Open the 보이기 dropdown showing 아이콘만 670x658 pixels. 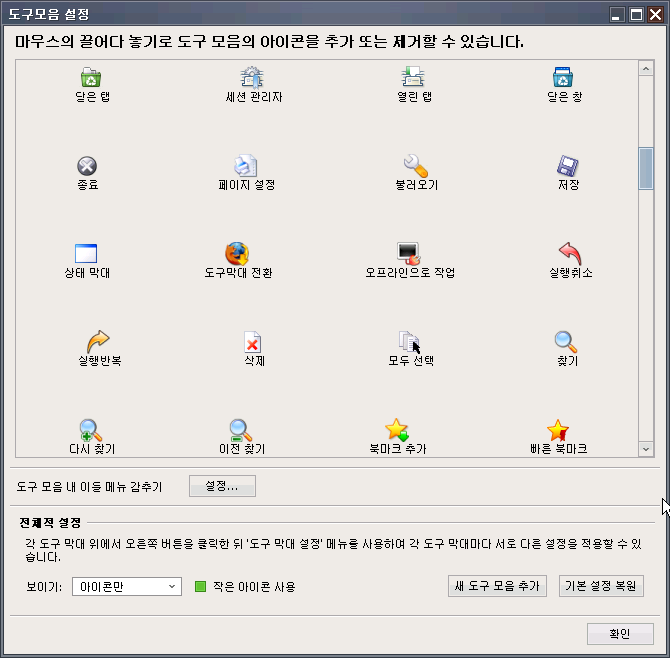[127, 586]
